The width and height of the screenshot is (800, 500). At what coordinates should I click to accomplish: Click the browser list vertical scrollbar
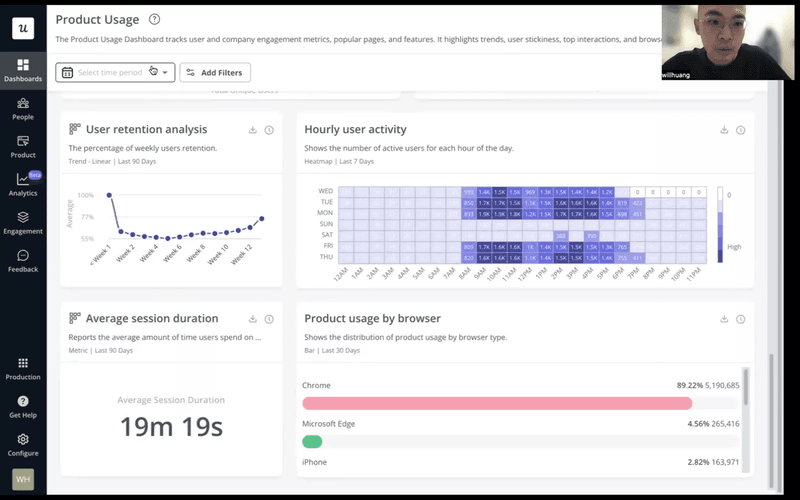[744, 385]
